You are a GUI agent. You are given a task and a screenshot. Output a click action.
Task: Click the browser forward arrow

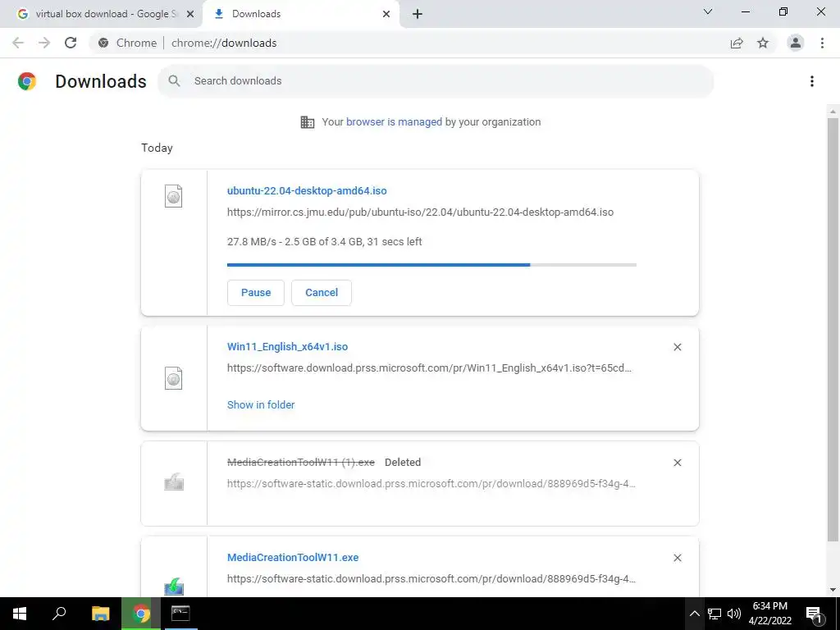[x=44, y=43]
